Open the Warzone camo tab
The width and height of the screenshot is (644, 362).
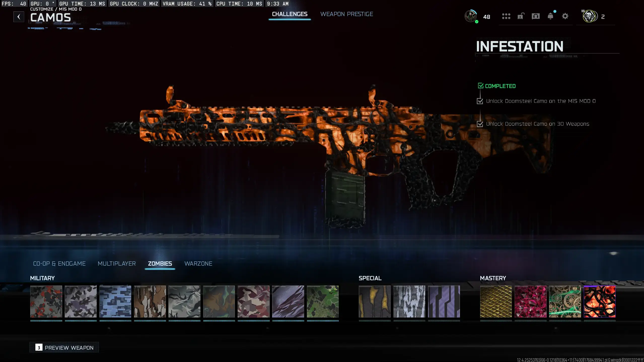coord(198,263)
